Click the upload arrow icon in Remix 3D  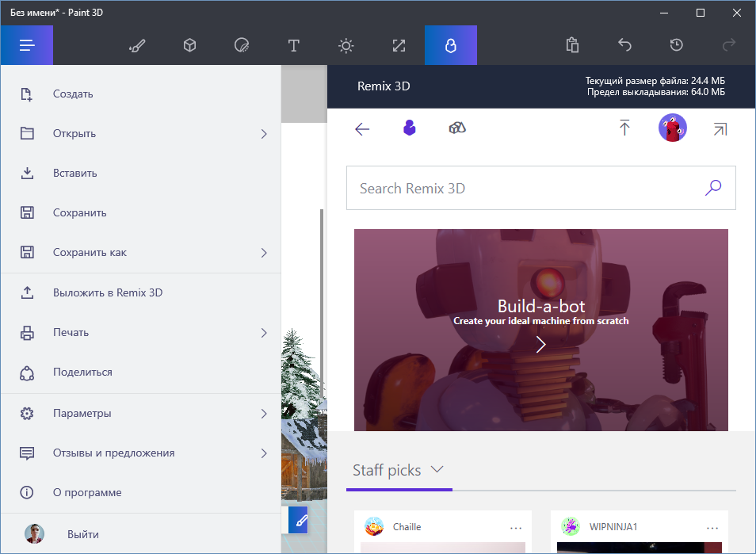(x=624, y=128)
